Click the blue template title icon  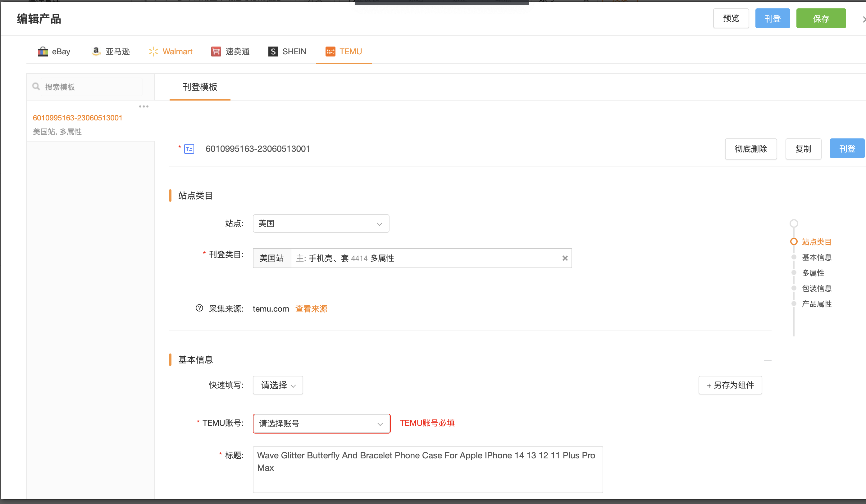pos(189,149)
